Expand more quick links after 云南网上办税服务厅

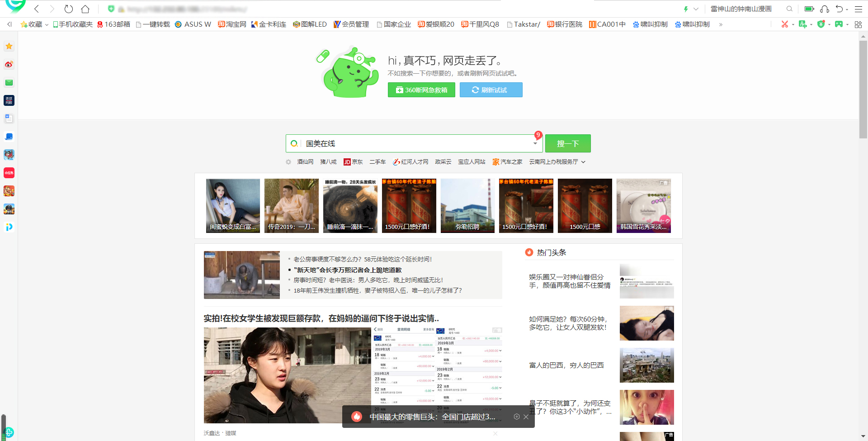point(583,162)
